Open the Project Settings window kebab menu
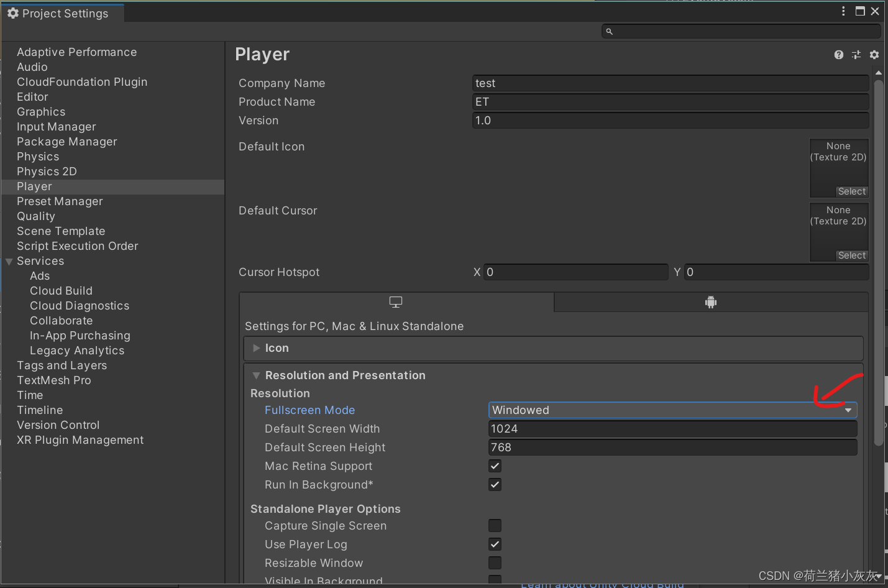 tap(843, 11)
